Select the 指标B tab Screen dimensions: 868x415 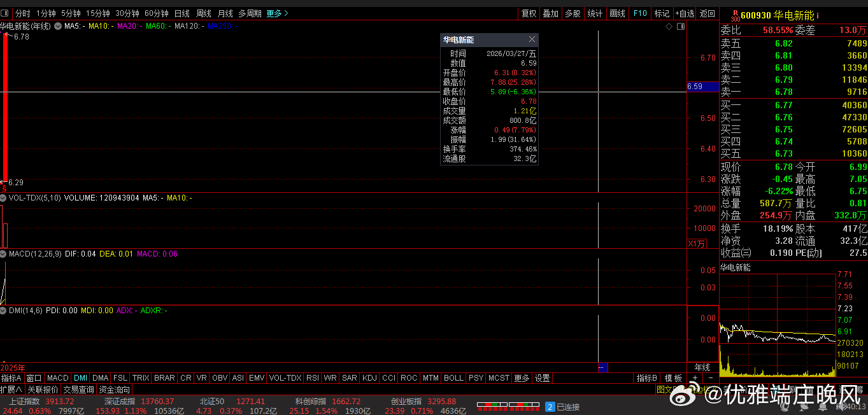(647, 378)
